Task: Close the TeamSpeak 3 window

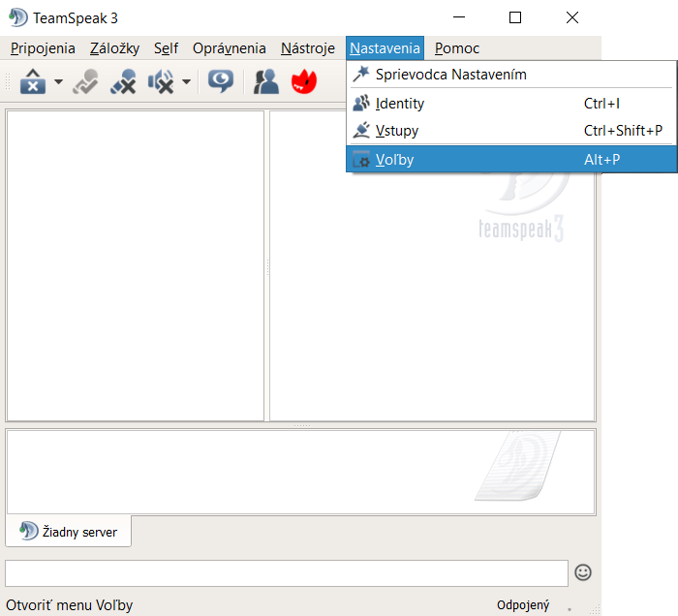Action: pyautogui.click(x=572, y=17)
